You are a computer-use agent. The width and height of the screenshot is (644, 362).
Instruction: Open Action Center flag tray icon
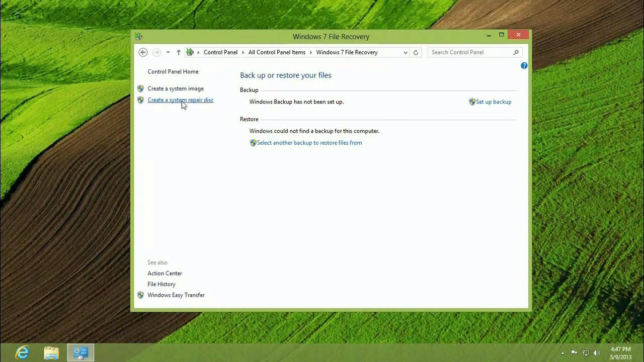pos(574,353)
